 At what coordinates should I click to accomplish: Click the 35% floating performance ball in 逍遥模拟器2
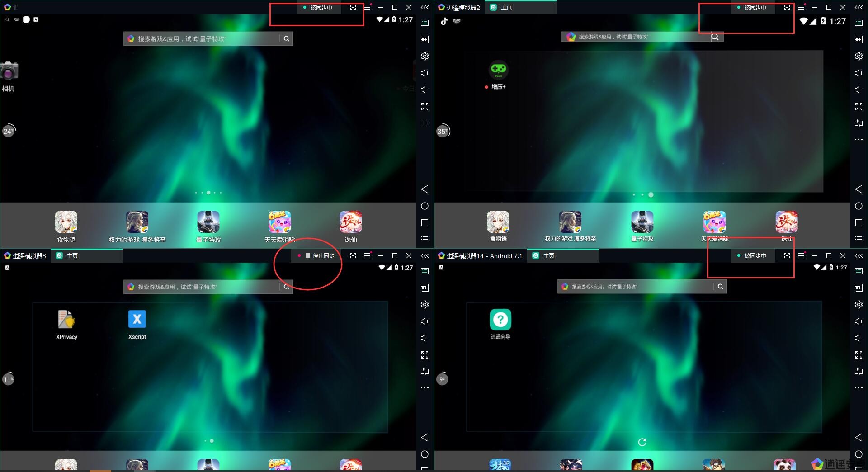click(x=443, y=132)
